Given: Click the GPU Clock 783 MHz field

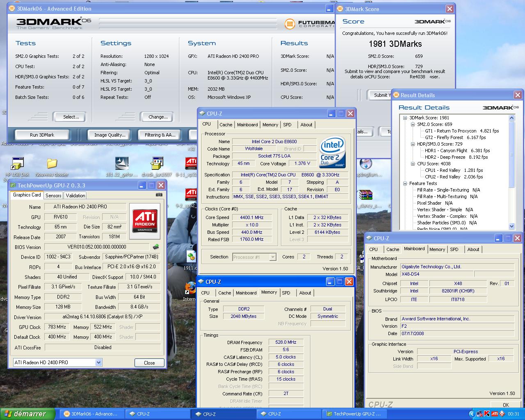Looking at the screenshot, I should (x=57, y=327).
